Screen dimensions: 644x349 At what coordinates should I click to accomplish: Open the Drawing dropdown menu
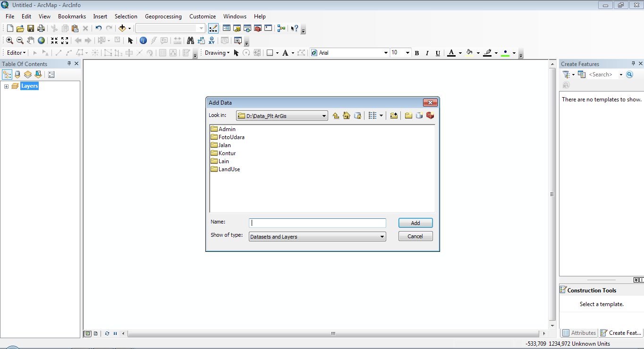[x=217, y=53]
